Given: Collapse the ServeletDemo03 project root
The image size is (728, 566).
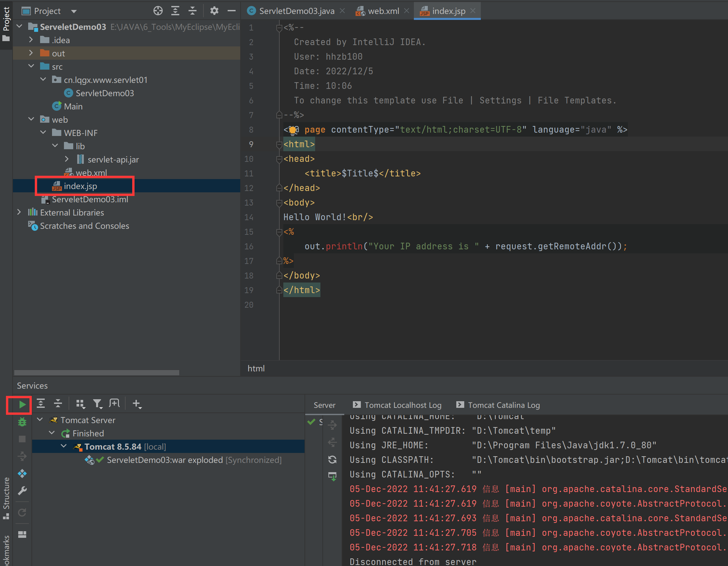Looking at the screenshot, I should click(x=19, y=26).
